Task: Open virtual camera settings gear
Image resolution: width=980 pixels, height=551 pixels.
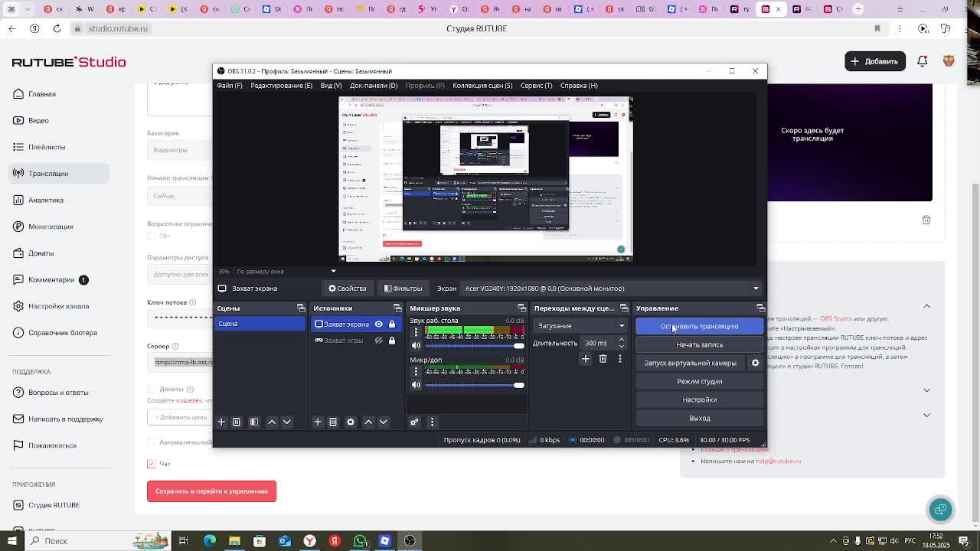Action: [755, 363]
